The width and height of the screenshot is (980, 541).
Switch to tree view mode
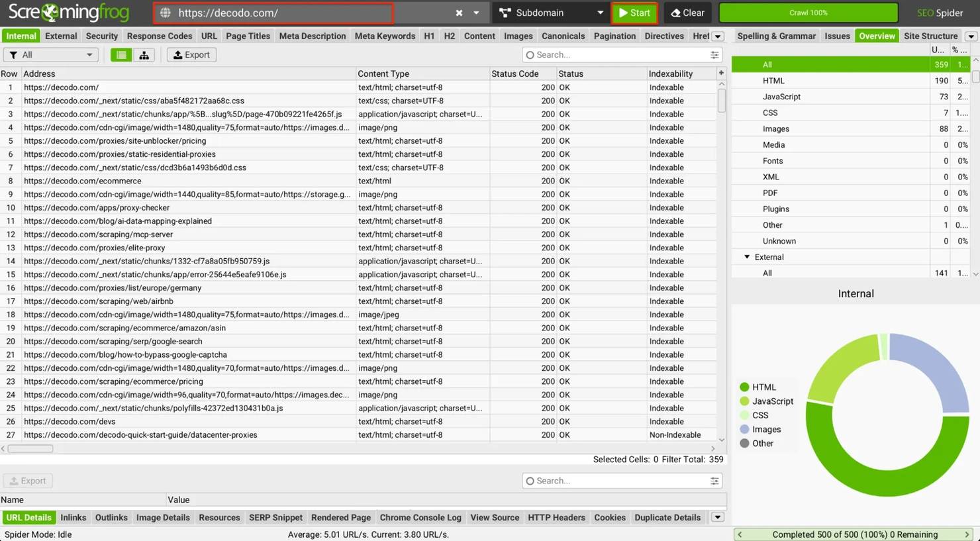coord(144,55)
